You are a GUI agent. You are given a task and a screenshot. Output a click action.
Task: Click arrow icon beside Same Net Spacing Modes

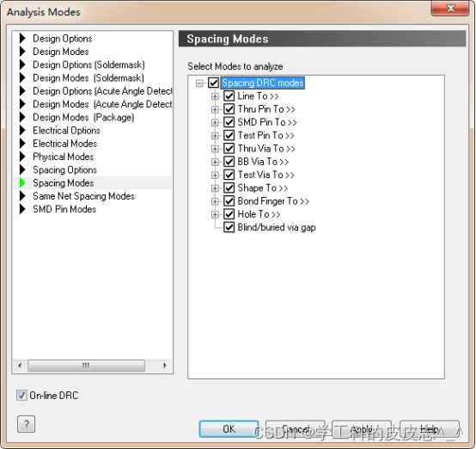point(22,196)
